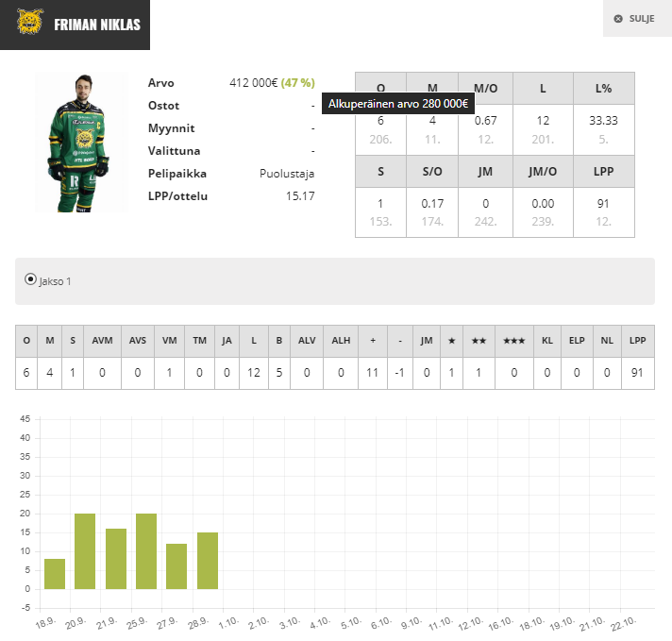Click the LPP header in summary table
The height and width of the screenshot is (641, 672).
click(x=603, y=172)
